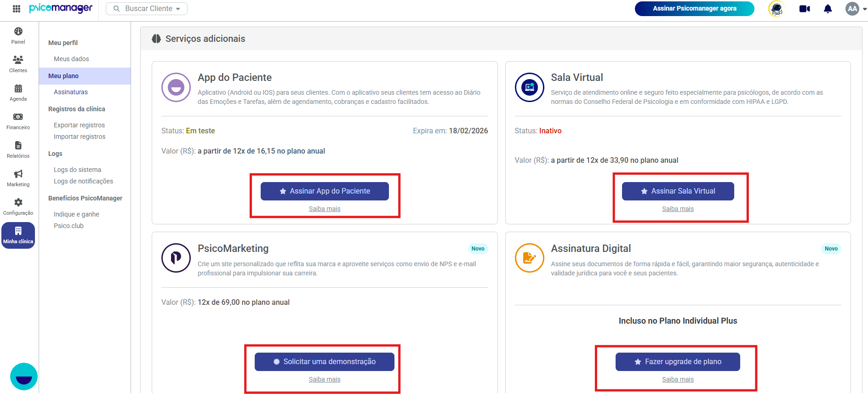Click the PsicoMarketing title
This screenshot has height=394, width=868.
pos(233,248)
